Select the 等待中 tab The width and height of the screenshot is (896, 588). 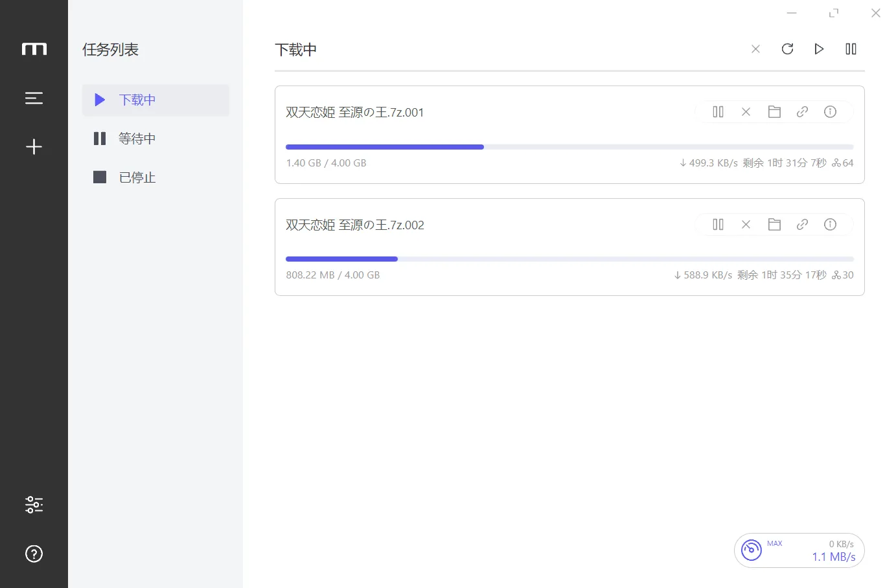pos(155,139)
